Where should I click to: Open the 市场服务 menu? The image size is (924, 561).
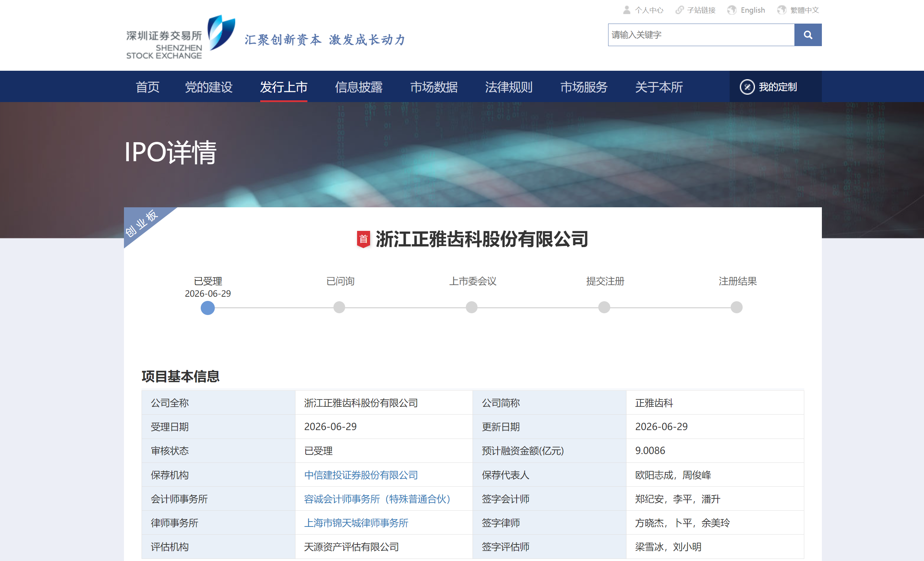[x=584, y=87]
